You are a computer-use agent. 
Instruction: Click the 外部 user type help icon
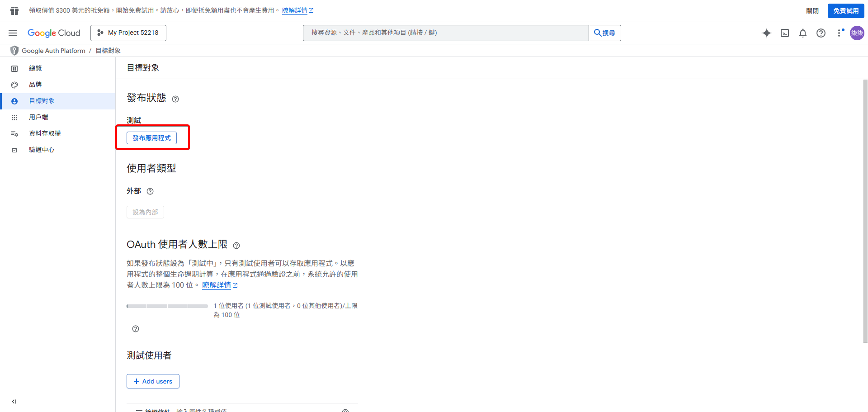(x=150, y=191)
